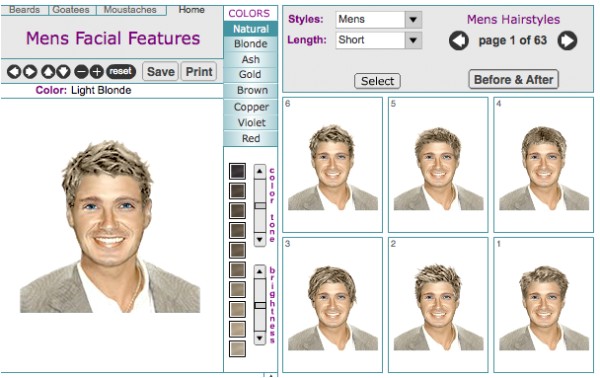Open the Length dropdown showing Short
600x378 pixels.
click(379, 40)
